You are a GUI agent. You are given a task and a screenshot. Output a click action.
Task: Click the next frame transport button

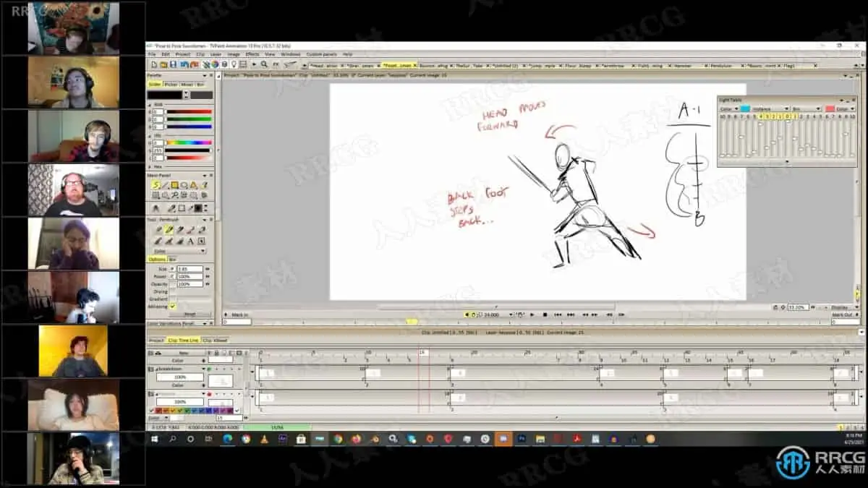[621, 314]
